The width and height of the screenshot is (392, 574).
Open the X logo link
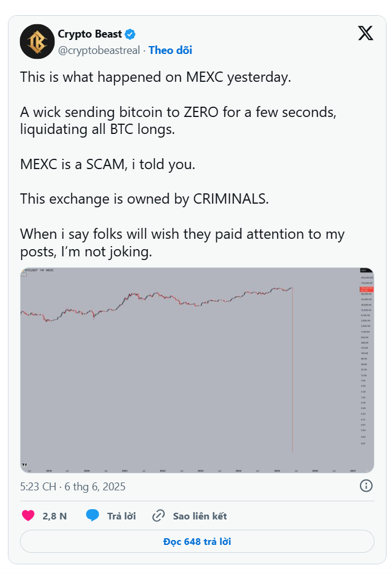click(x=365, y=33)
